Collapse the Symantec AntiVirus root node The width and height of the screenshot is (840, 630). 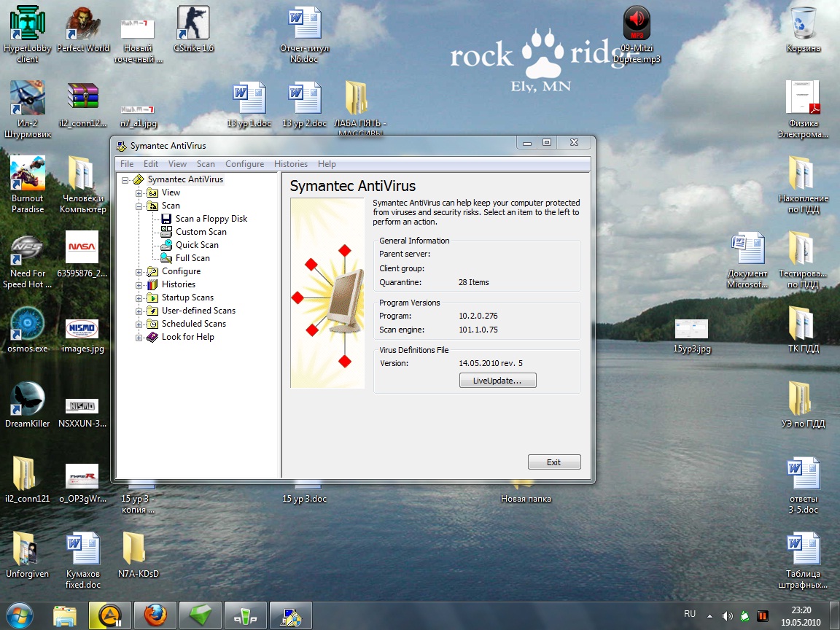[x=125, y=180]
